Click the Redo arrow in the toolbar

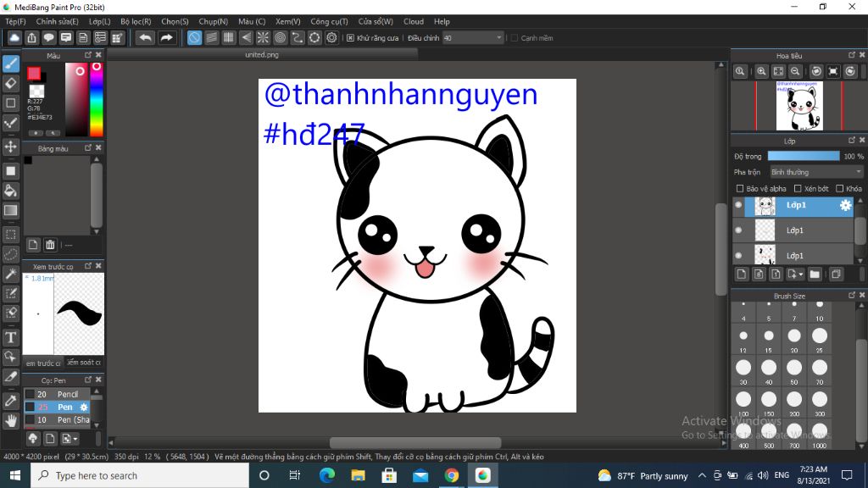coord(166,37)
